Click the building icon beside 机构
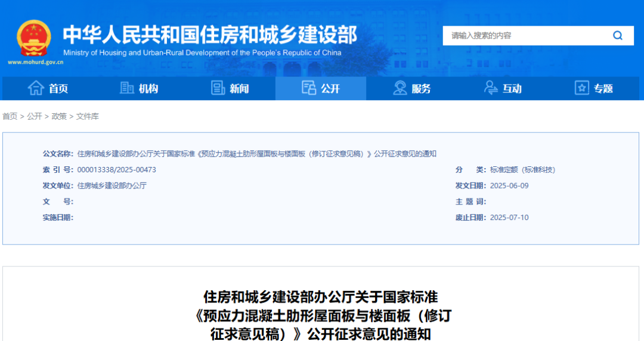The width and height of the screenshot is (644, 341). (x=126, y=88)
